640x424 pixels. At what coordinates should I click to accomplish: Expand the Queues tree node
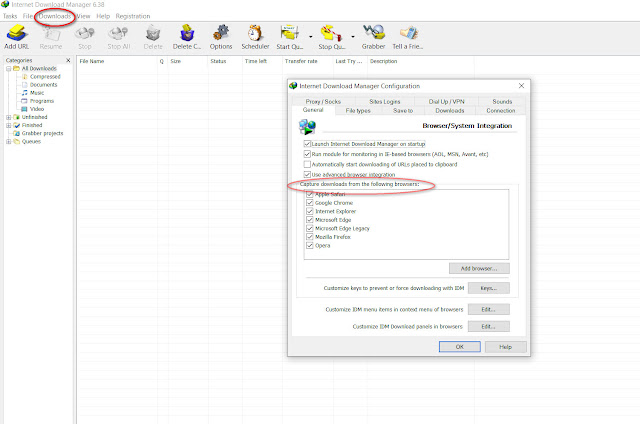[x=9, y=142]
